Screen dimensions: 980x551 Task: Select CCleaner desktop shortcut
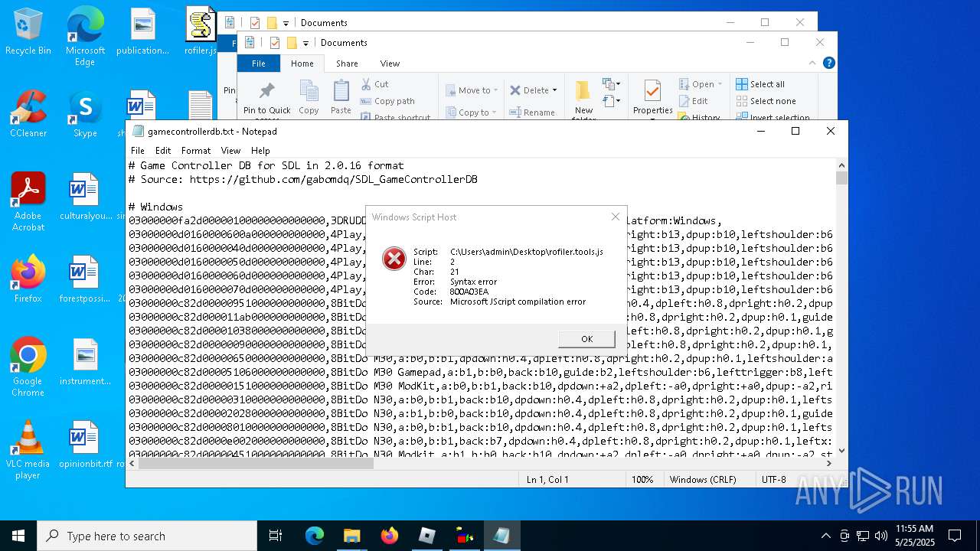coord(28,115)
